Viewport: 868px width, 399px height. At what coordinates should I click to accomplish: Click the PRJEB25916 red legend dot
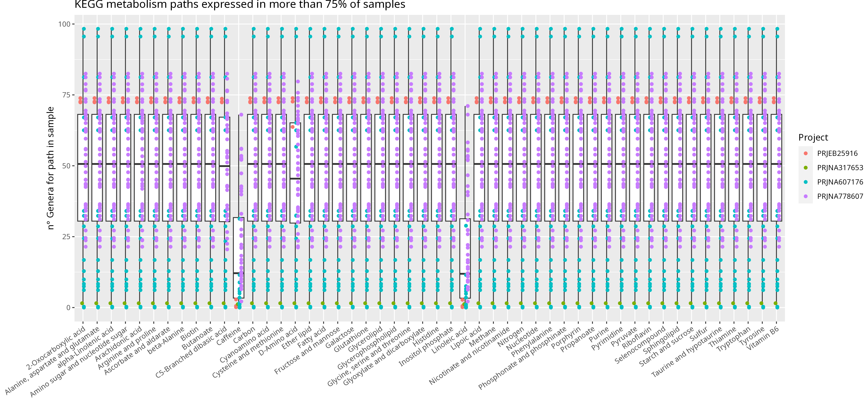[806, 153]
